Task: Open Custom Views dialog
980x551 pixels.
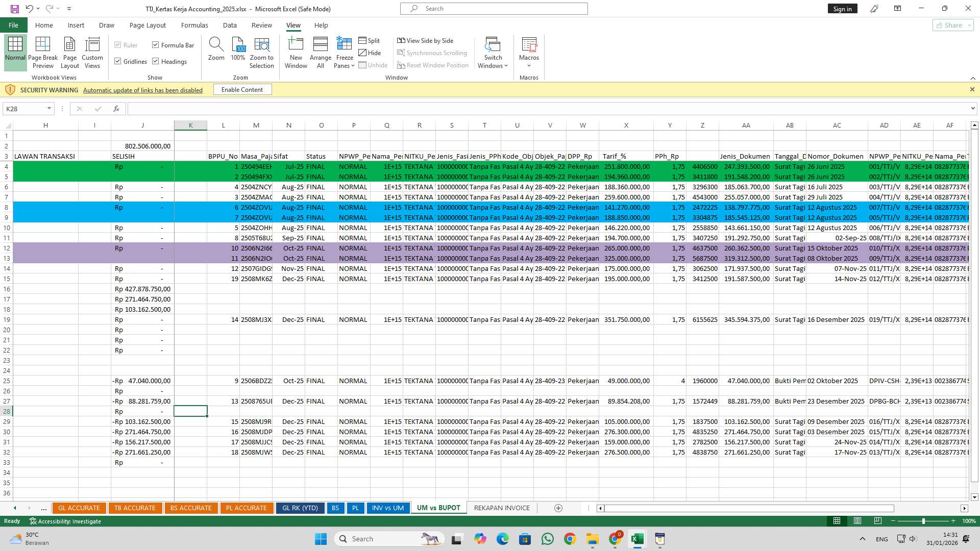Action: 92,45
